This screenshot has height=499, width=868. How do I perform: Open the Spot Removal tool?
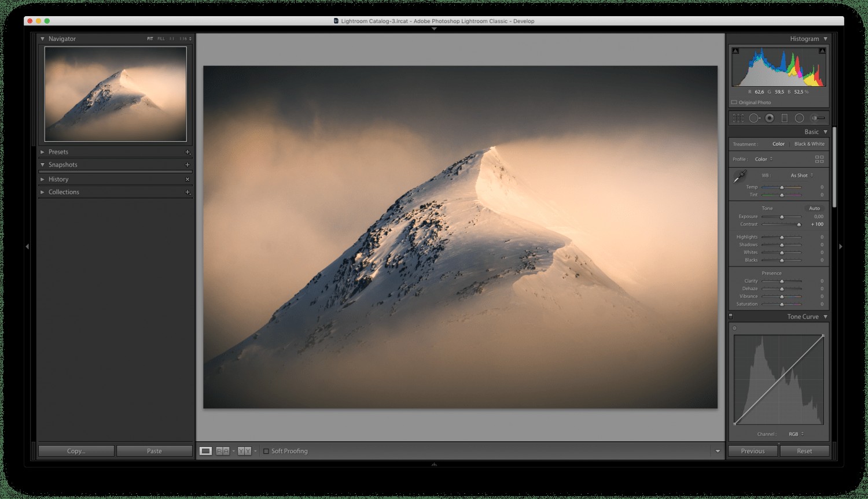point(754,117)
